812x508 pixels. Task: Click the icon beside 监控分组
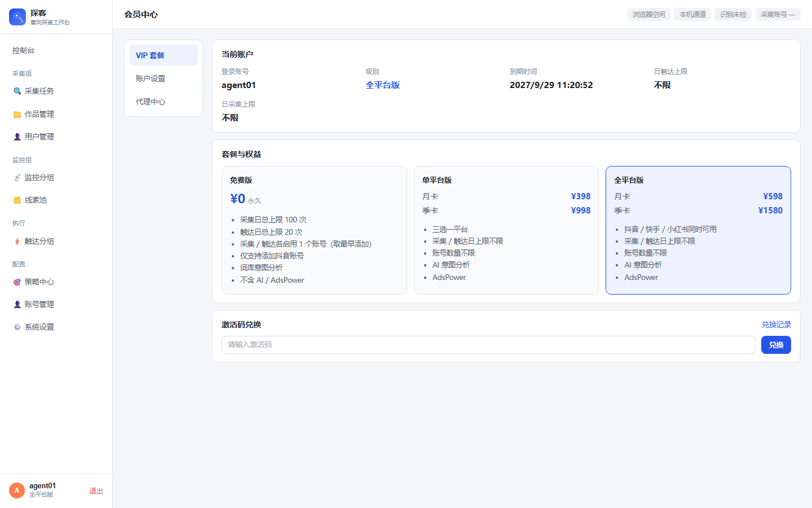coord(17,177)
